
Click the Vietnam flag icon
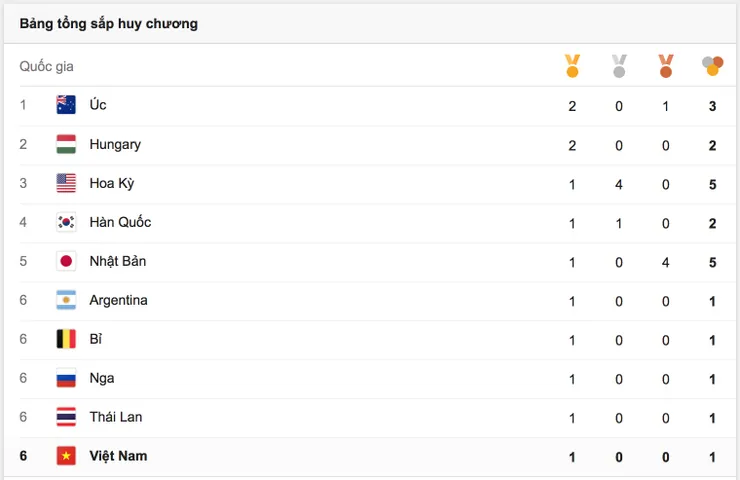pyautogui.click(x=66, y=456)
